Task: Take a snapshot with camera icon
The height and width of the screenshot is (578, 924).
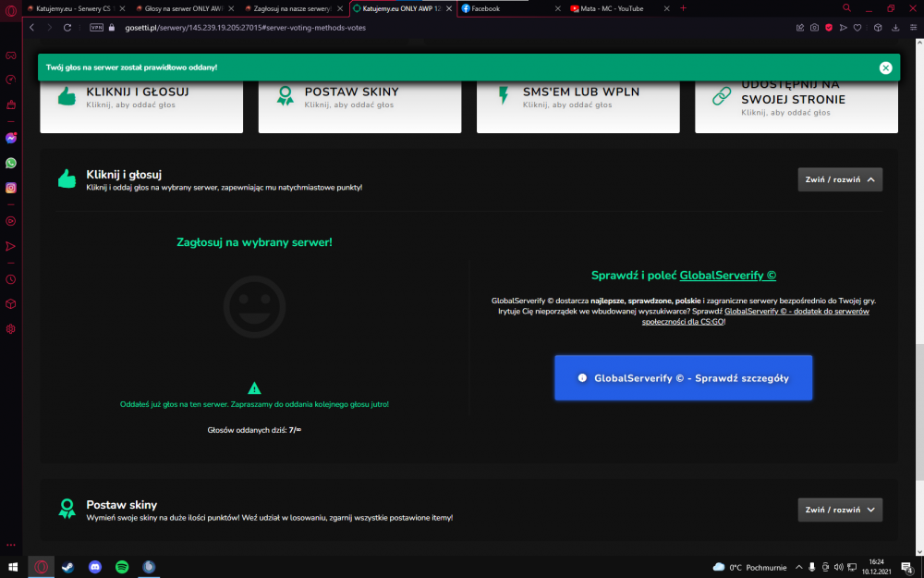Action: 814,28
